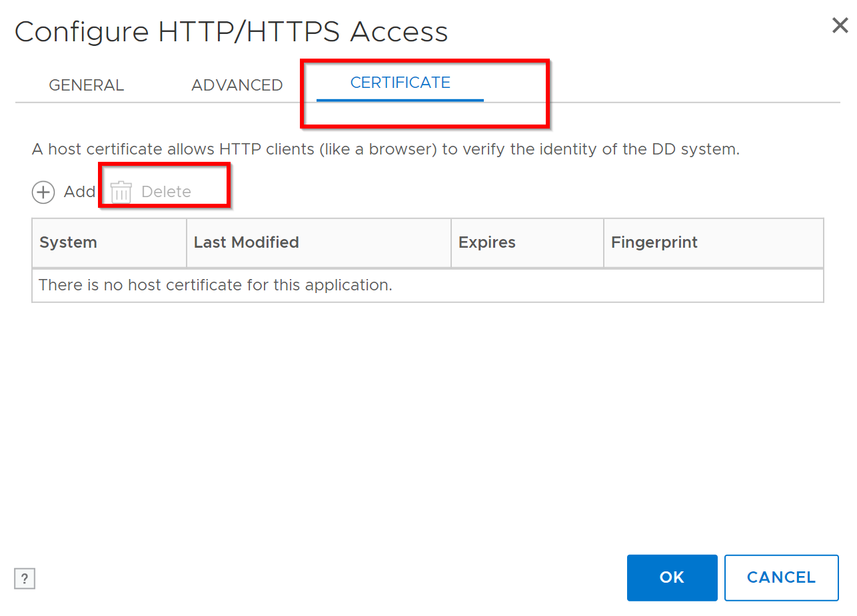Click the CANCEL button
Screen dimensions: 857x616
781,577
